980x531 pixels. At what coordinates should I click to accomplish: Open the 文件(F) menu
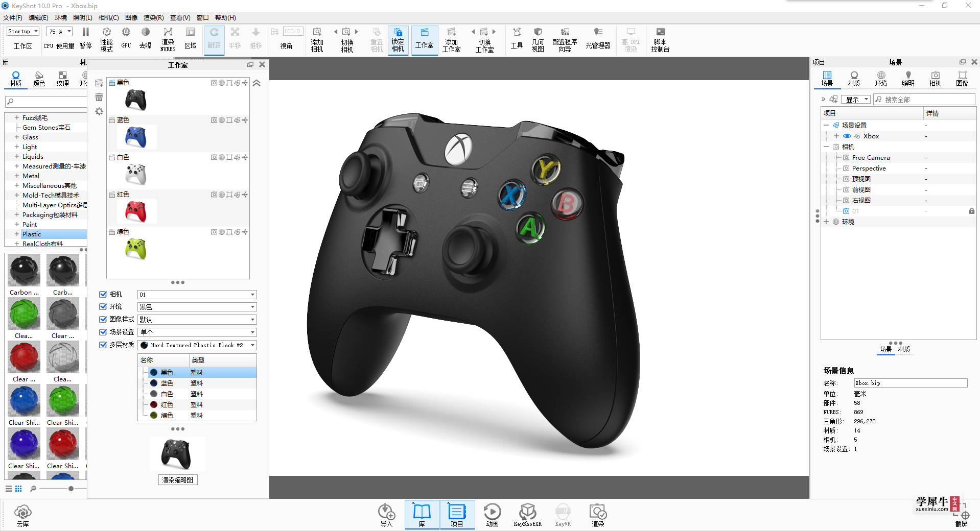click(x=13, y=18)
